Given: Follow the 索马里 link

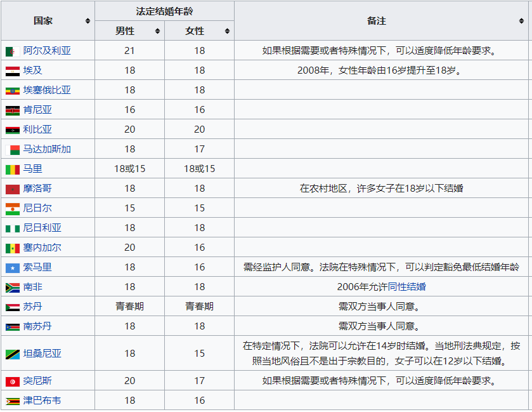Looking at the screenshot, I should [37, 267].
